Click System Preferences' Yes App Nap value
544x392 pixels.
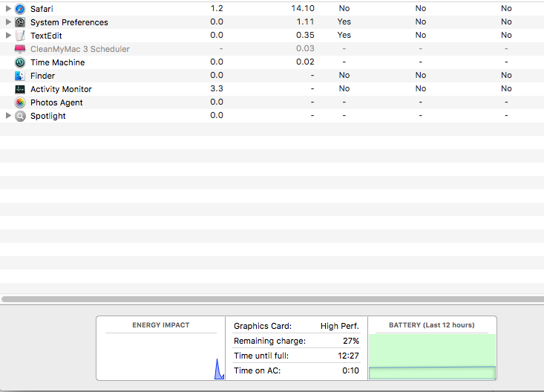pos(344,22)
